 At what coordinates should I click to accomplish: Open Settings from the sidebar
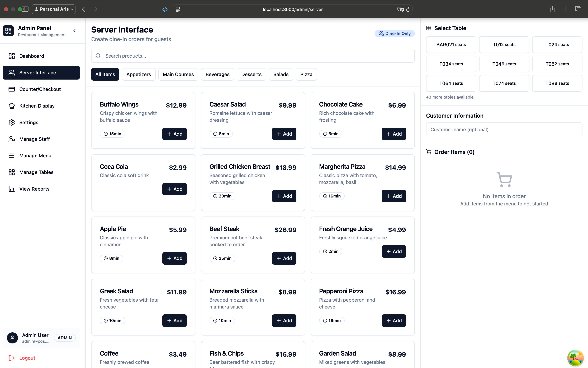(41, 122)
